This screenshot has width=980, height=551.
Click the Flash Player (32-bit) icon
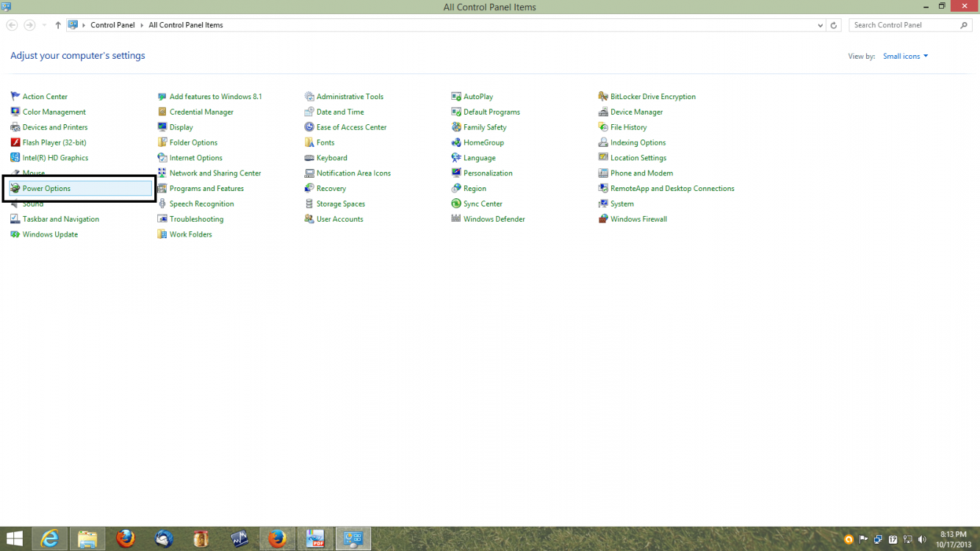[15, 143]
